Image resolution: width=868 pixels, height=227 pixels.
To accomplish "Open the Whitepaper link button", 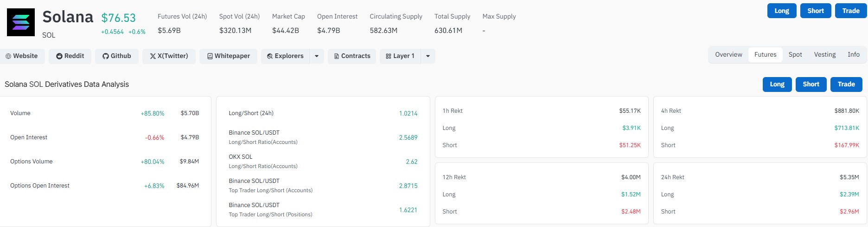I will (x=228, y=56).
